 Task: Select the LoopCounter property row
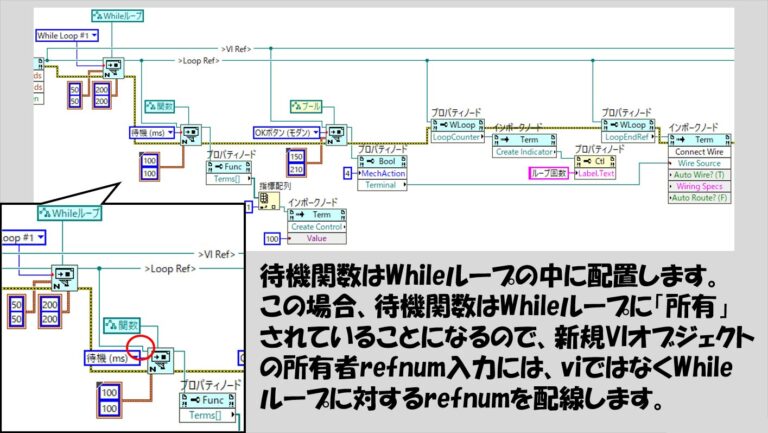point(457,137)
